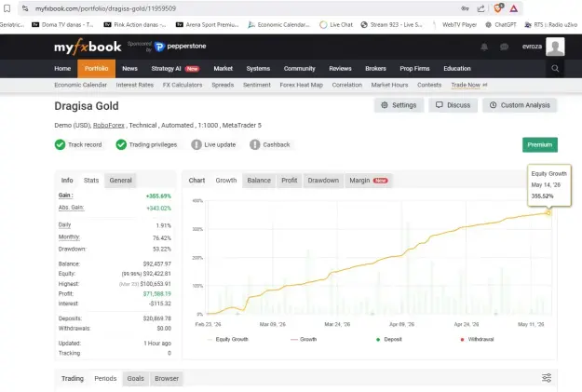The width and height of the screenshot is (582, 392).
Task: Open Custom Analysis
Action: coord(520,105)
